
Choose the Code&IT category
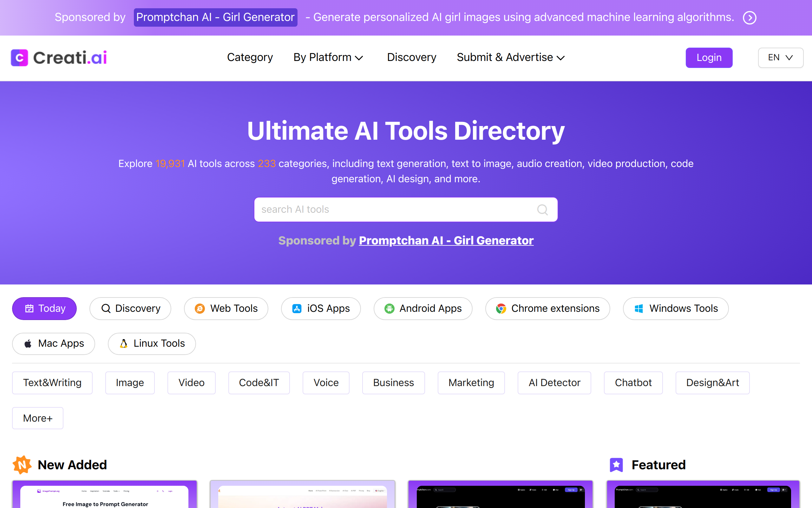259,383
